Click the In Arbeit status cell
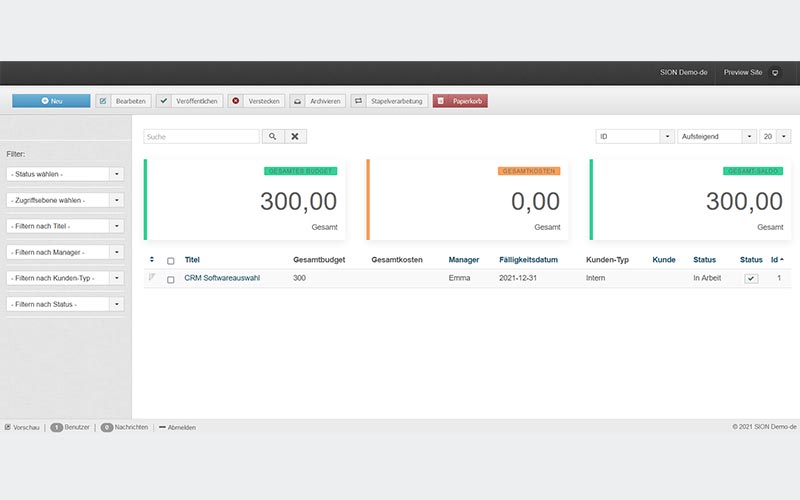800x500 pixels. (x=707, y=278)
